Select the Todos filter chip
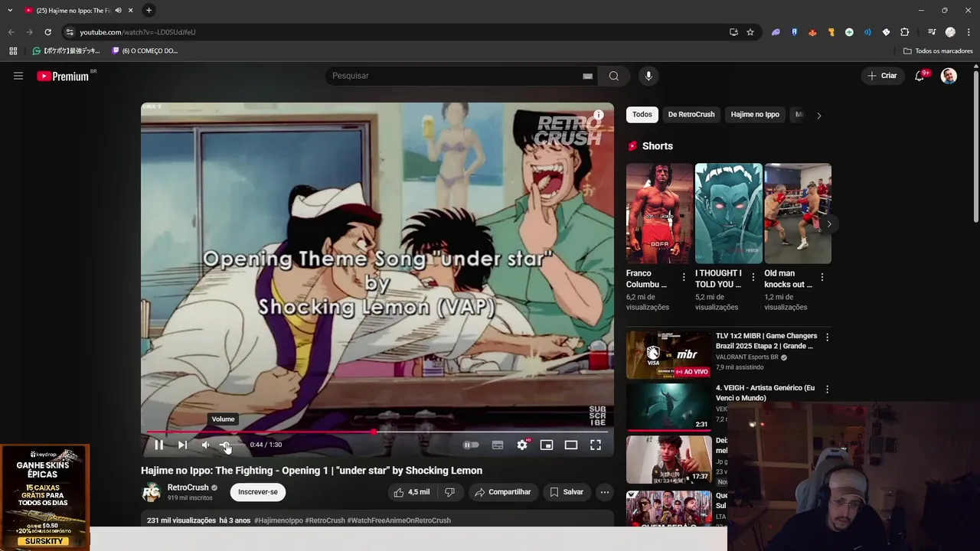The image size is (980, 551). point(642,115)
